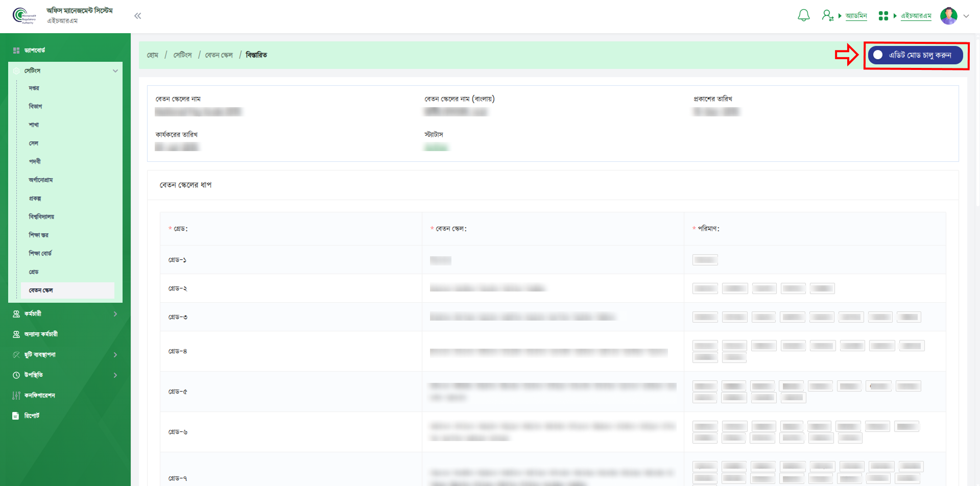980x486 pixels.
Task: Expand the ছুটি ব্যবস্থাপনা menu
Action: coord(115,355)
